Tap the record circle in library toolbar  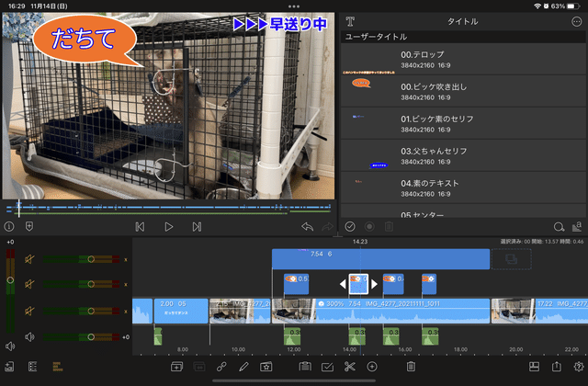pos(369,226)
